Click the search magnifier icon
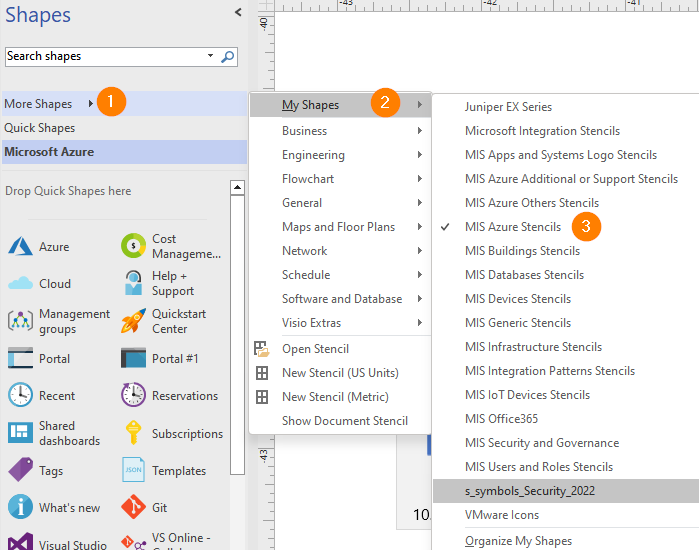The image size is (699, 550). pos(227,57)
